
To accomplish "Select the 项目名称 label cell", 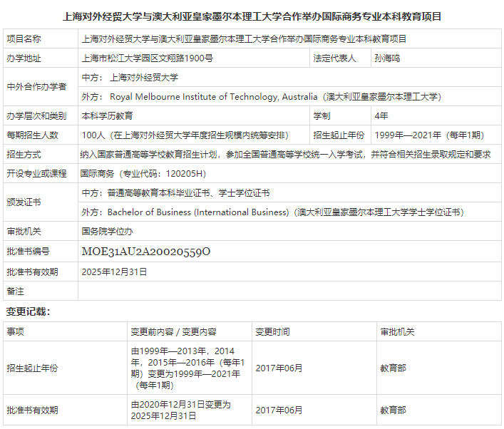I will 41,39.
